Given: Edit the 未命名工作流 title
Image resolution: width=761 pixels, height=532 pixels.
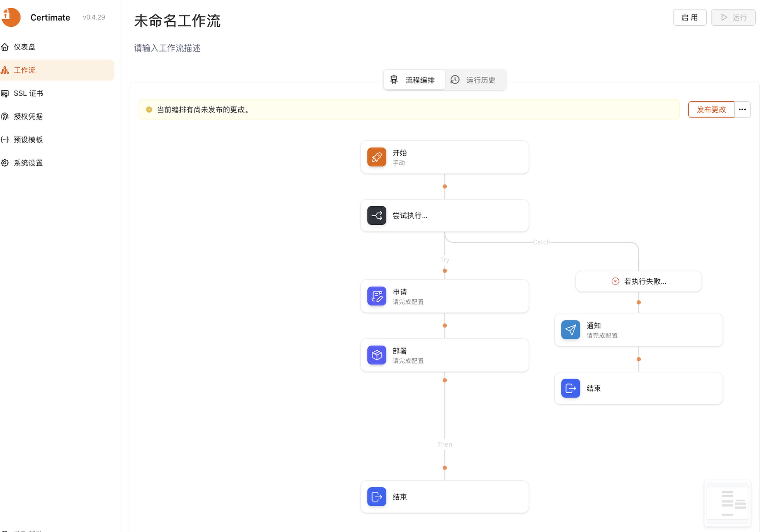Looking at the screenshot, I should pos(177,21).
